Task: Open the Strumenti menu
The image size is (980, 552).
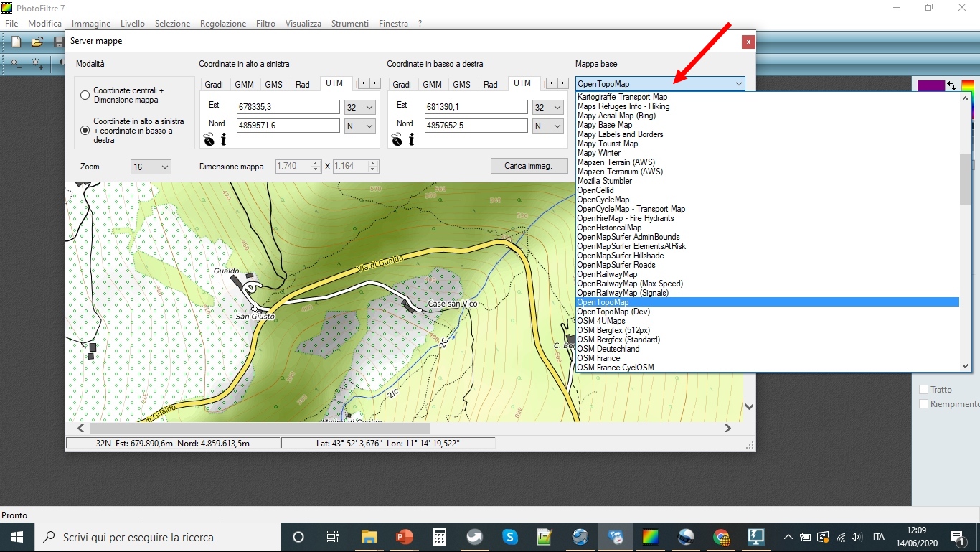Action: [350, 24]
